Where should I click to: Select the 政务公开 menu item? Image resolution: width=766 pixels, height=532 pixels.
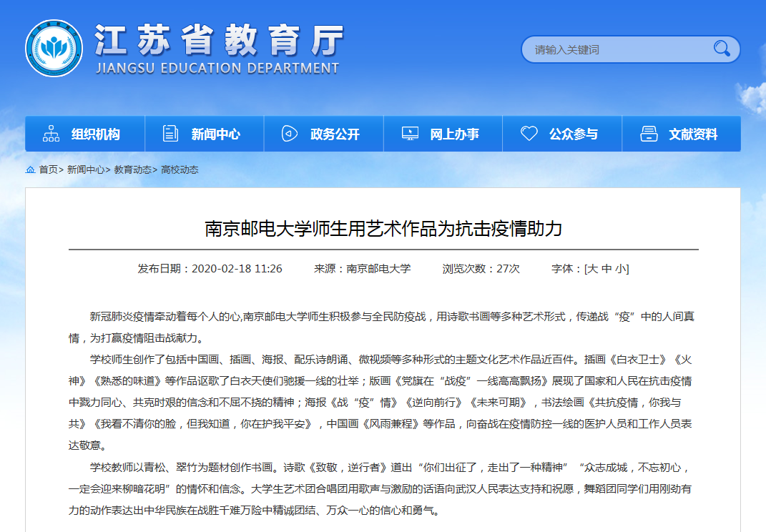point(335,134)
